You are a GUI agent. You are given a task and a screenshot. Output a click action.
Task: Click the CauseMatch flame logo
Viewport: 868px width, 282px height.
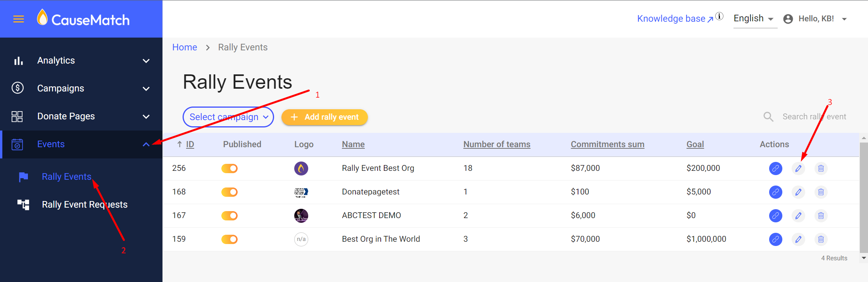coord(42,17)
